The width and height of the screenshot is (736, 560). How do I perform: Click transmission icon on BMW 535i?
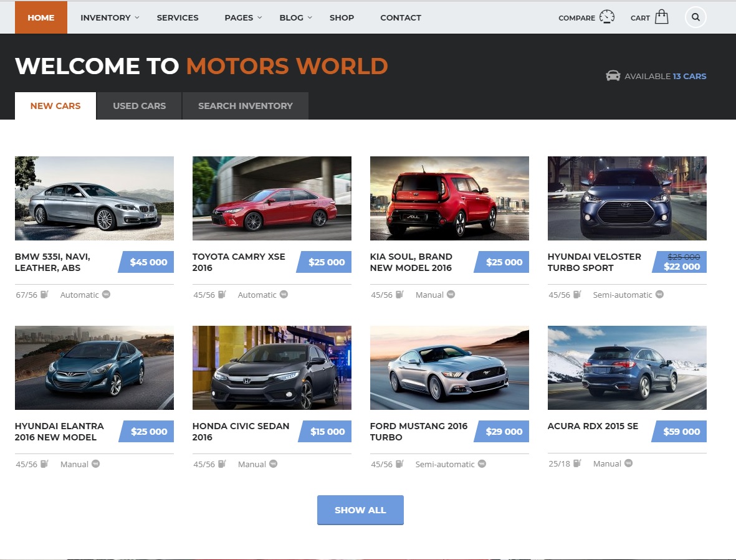(106, 295)
